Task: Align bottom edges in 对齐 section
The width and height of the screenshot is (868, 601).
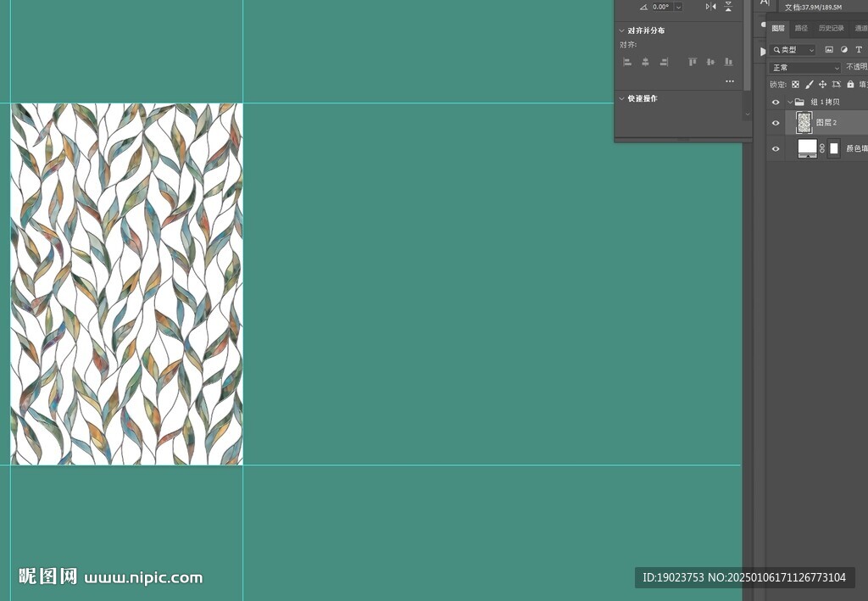Action: (x=728, y=62)
